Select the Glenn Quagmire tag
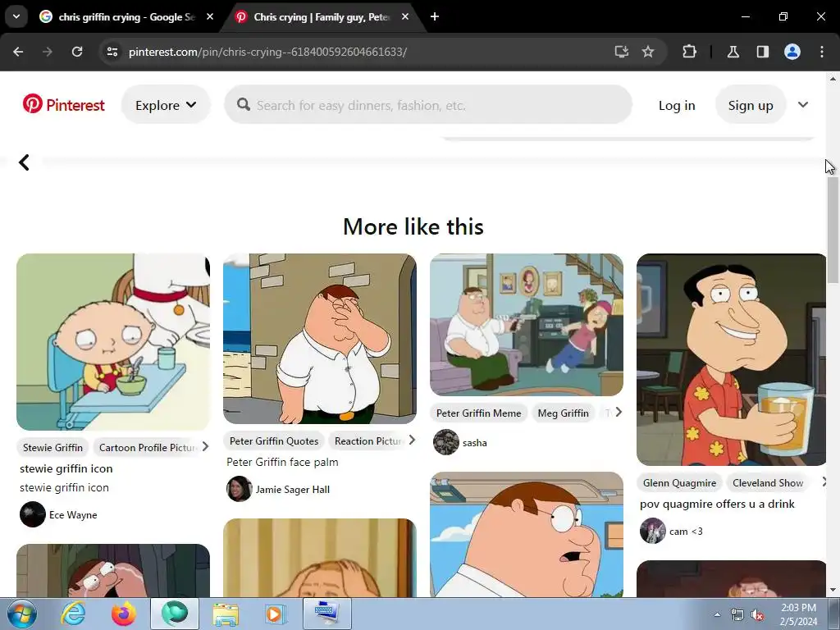The height and width of the screenshot is (630, 840). [x=679, y=482]
